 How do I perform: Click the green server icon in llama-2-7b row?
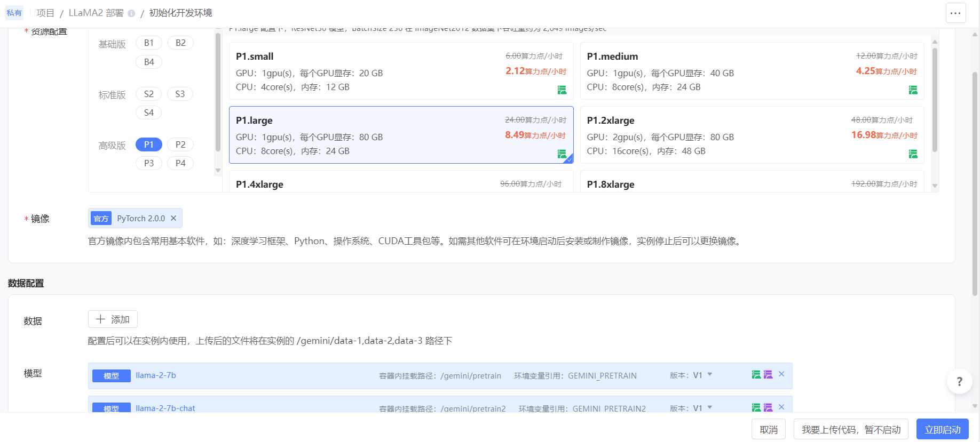coord(756,375)
